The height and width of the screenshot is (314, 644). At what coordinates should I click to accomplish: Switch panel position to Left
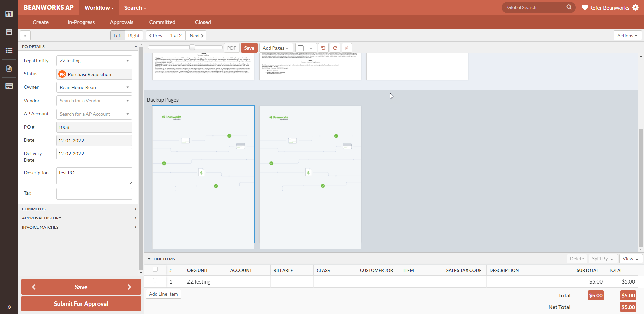[x=118, y=36]
